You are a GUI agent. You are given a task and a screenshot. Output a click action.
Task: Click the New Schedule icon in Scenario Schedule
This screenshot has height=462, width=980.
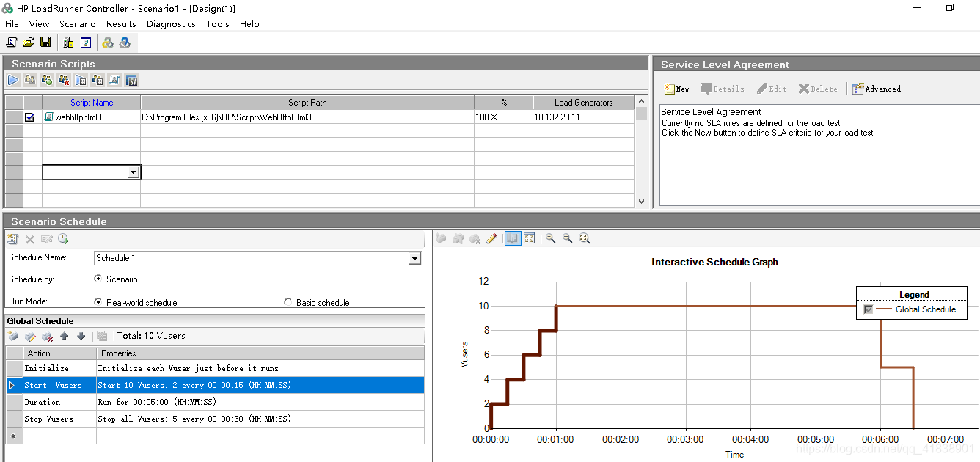point(12,238)
